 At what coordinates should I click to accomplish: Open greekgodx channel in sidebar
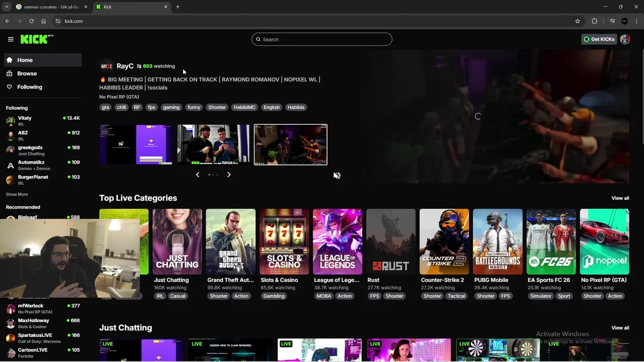coord(43,150)
